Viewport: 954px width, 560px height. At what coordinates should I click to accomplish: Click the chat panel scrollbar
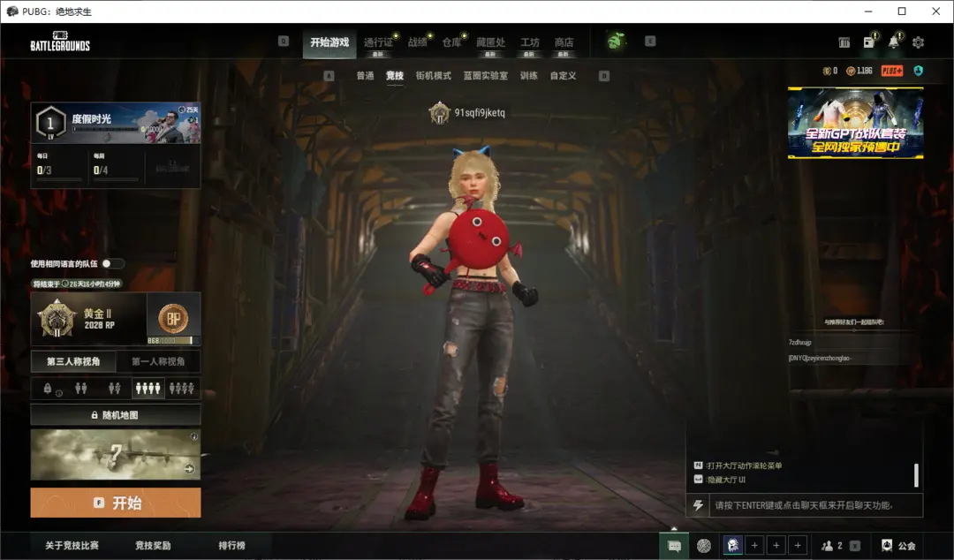(916, 475)
